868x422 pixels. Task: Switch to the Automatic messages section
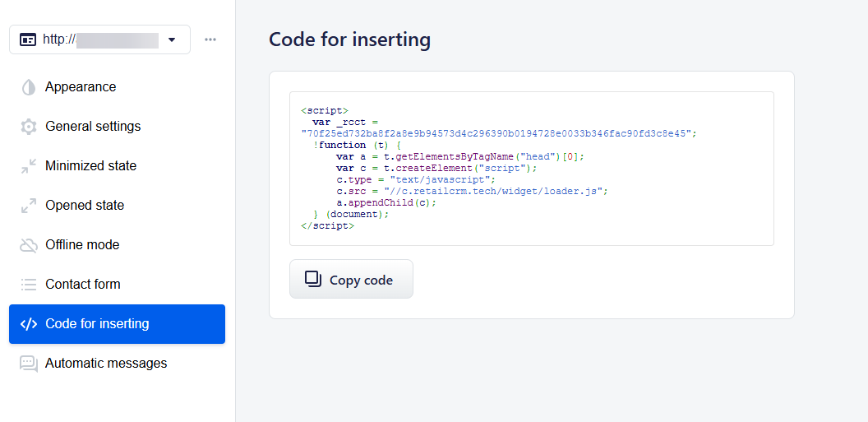106,364
